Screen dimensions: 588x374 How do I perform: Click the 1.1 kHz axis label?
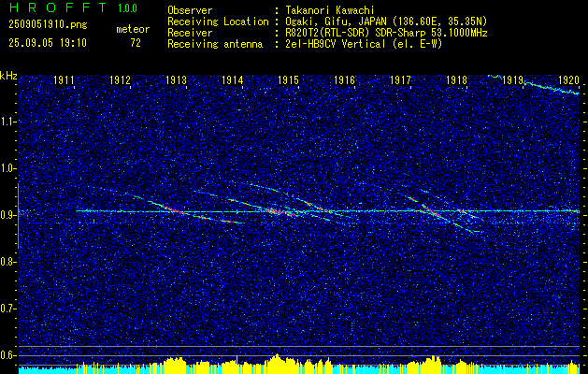tap(7, 122)
